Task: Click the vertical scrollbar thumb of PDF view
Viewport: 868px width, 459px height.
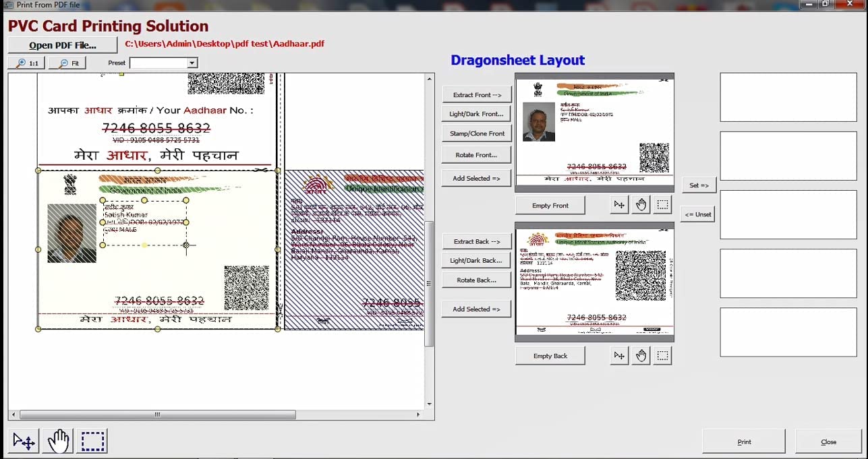Action: point(429,283)
